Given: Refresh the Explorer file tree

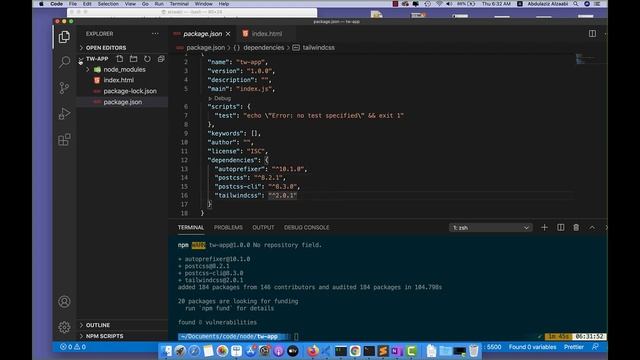Looking at the screenshot, I should point(147,59).
